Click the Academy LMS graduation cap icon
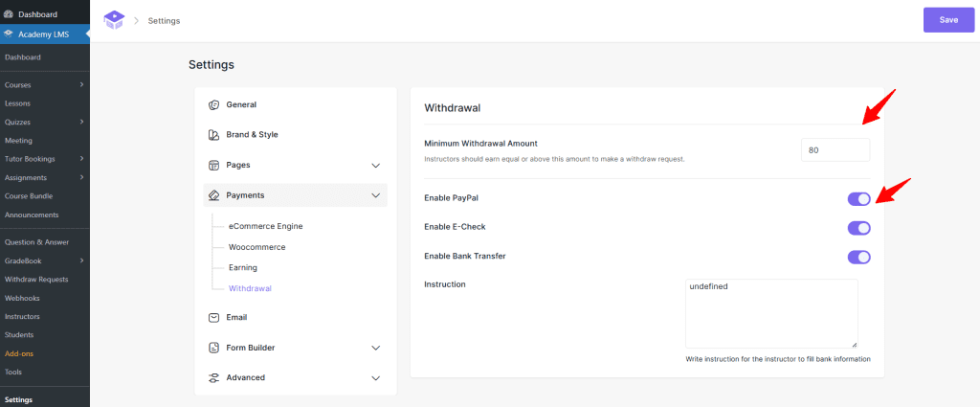The height and width of the screenshot is (407, 980). click(x=9, y=34)
